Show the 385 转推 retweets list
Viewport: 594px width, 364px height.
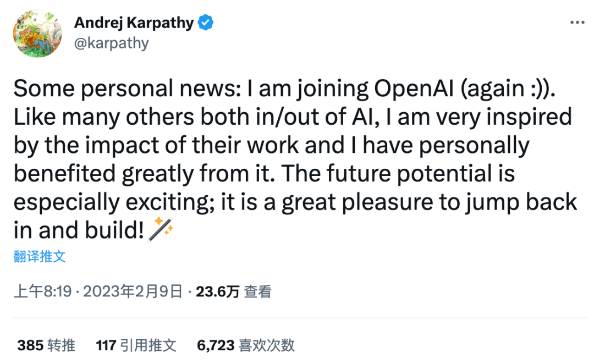[46, 345]
